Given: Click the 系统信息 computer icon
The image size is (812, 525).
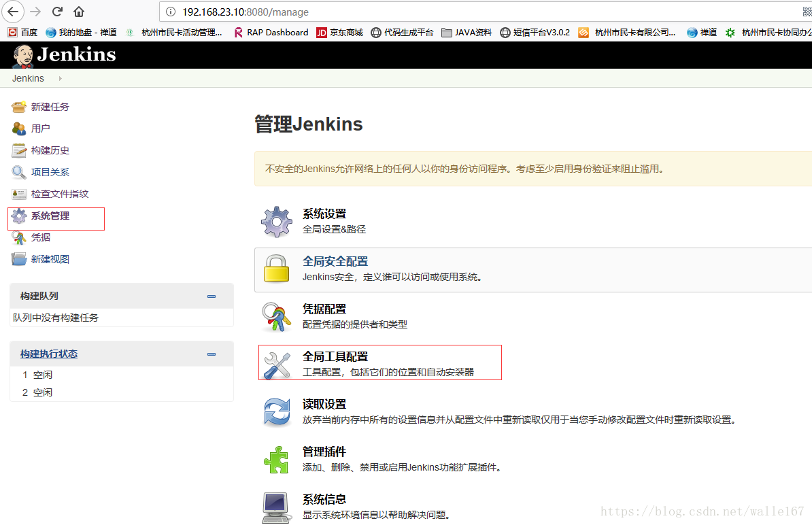Looking at the screenshot, I should tap(276, 508).
